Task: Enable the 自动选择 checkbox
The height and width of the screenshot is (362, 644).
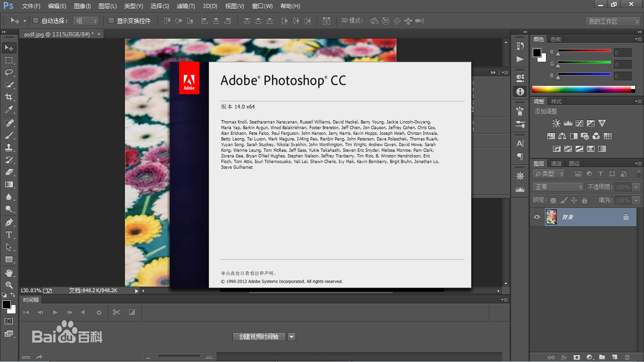Action: point(36,21)
